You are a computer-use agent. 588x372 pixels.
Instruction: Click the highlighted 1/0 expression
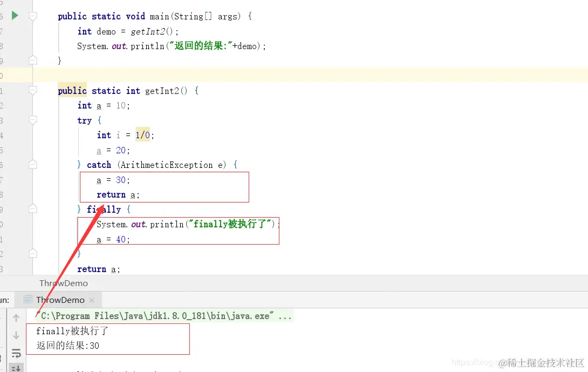pos(142,135)
